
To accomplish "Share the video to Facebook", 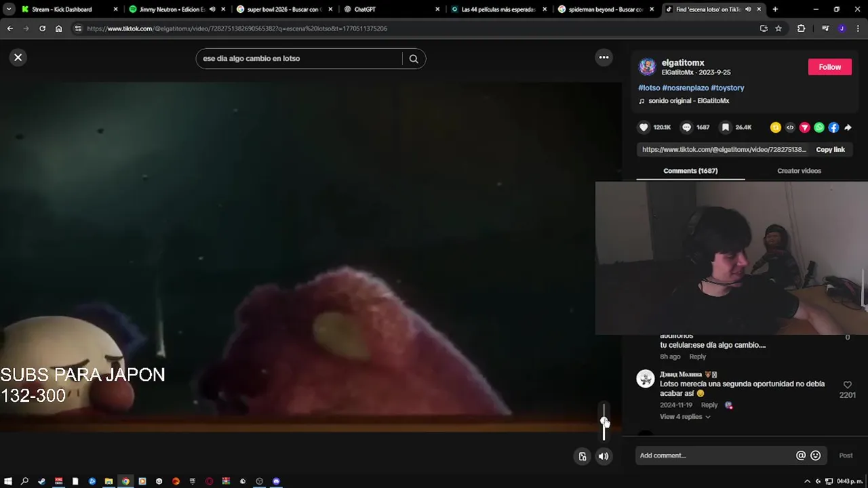I will coord(833,127).
